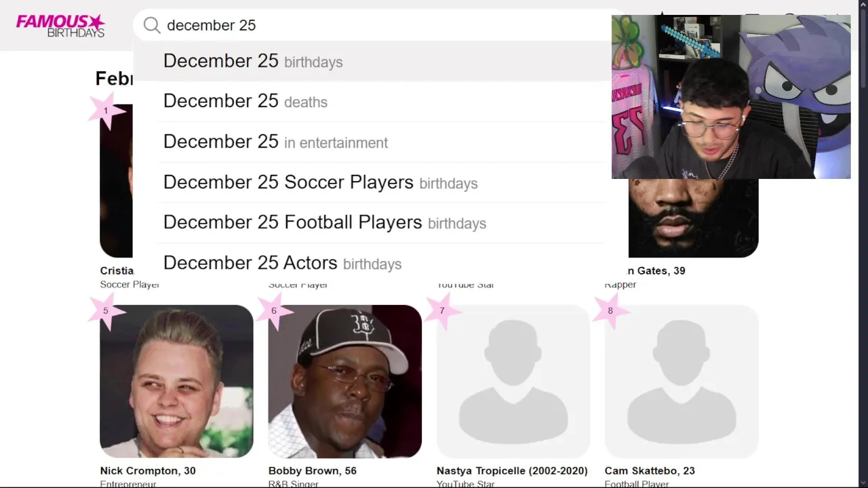This screenshot has height=488, width=868.
Task: Click the rank 5 star badge
Action: [106, 311]
